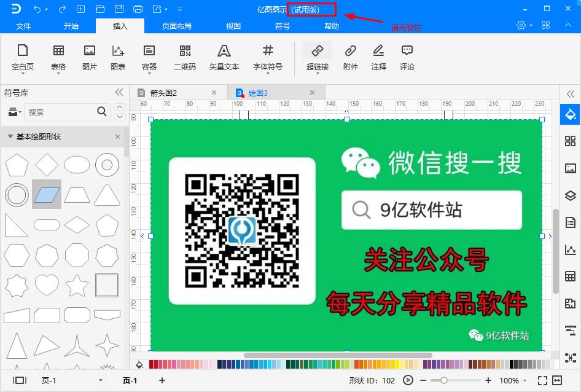This screenshot has height=392, width=581.
Task: Toggle page view icon at bottom left
Action: click(20, 380)
